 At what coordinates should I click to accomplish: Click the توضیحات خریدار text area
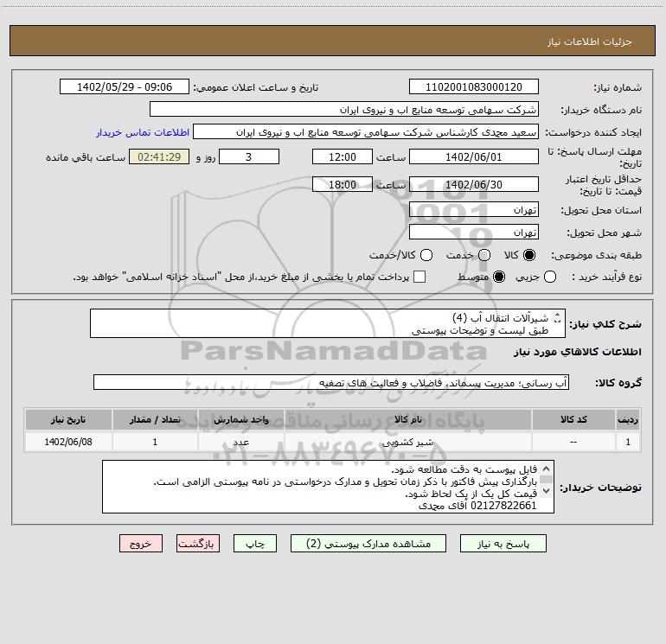coord(328,487)
